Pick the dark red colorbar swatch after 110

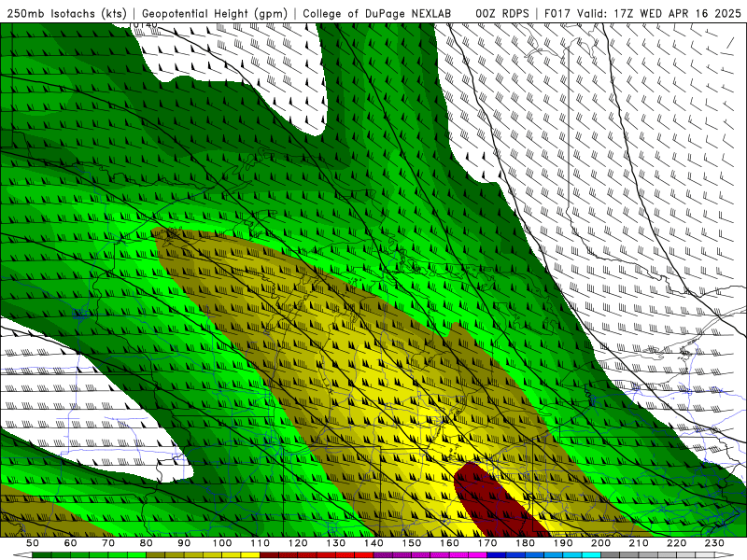(x=269, y=555)
